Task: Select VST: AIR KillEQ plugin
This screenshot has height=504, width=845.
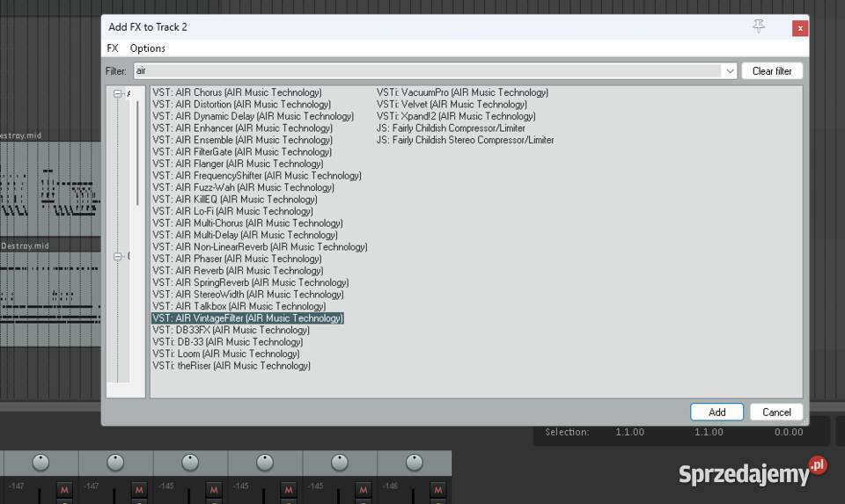Action: [234, 199]
